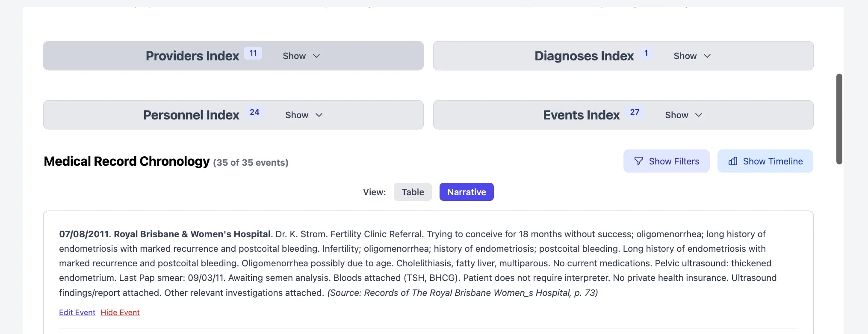Click the Events Index count badge 27

tap(635, 112)
